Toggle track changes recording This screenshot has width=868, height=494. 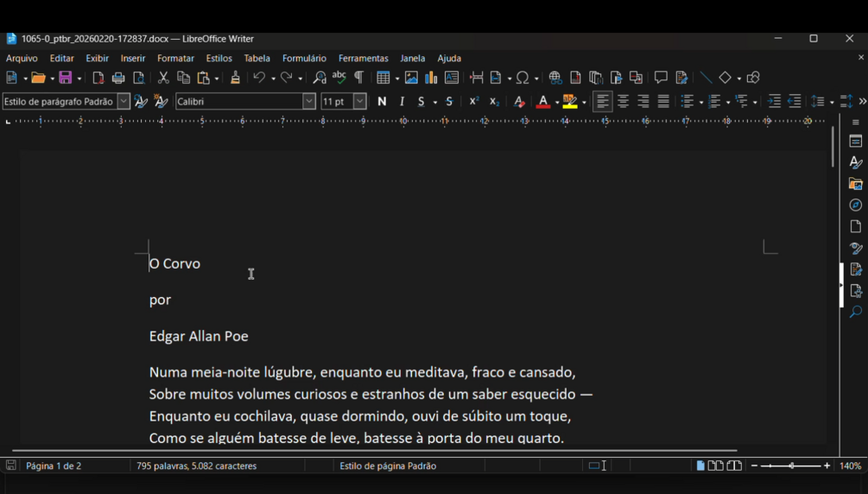[x=681, y=78]
